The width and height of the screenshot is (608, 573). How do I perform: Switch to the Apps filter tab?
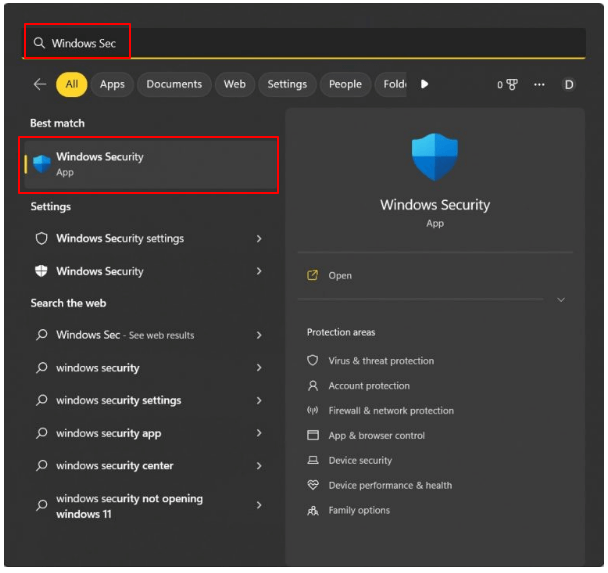tap(112, 85)
